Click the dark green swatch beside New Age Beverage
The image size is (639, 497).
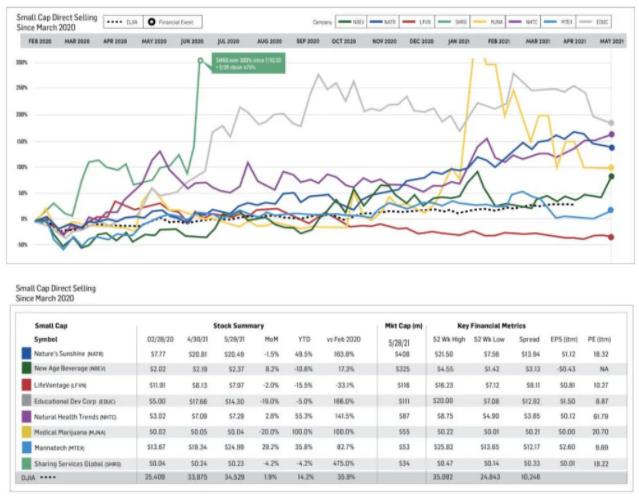tap(26, 369)
